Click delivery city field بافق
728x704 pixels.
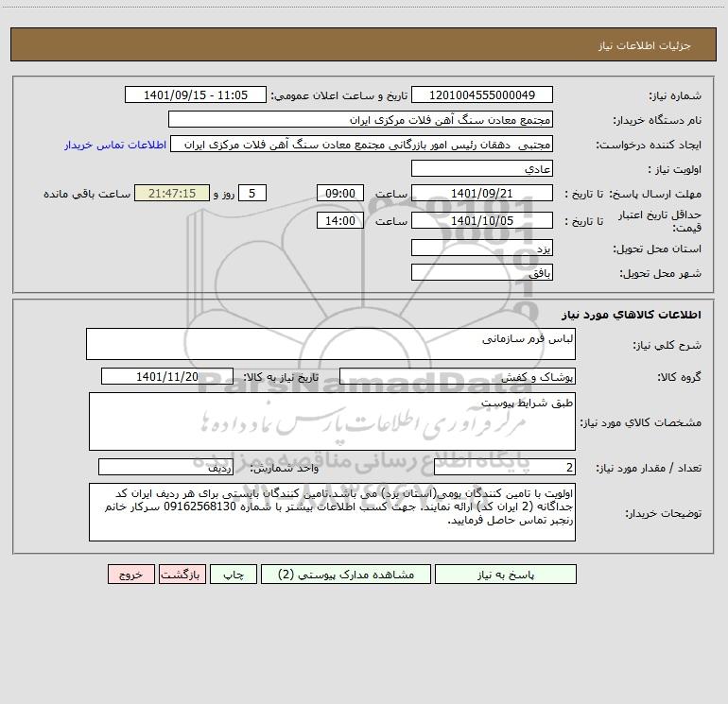[x=482, y=272]
